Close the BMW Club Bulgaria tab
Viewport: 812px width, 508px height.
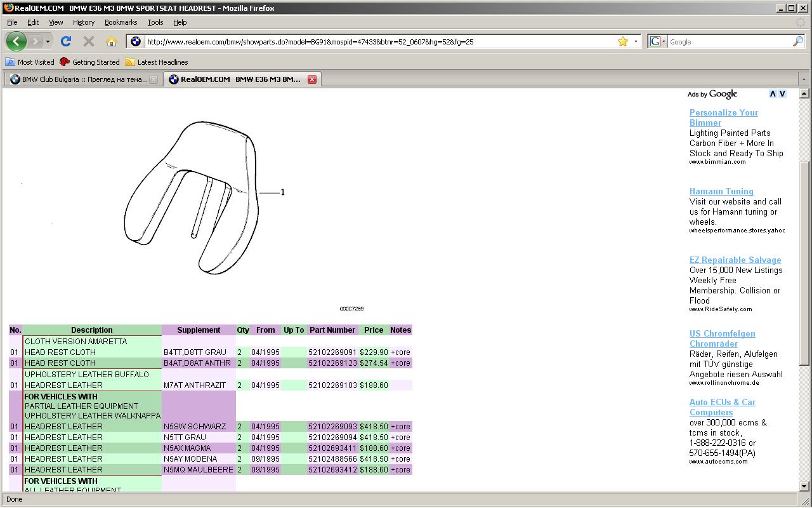click(154, 79)
